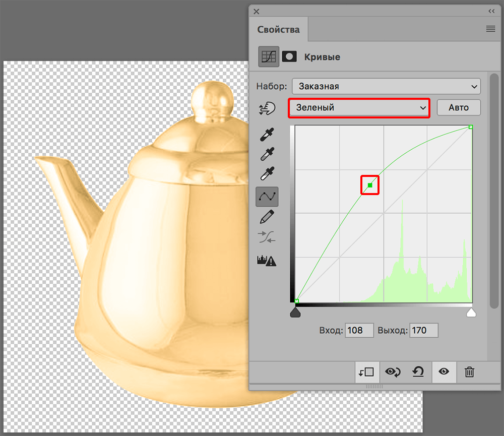Choose the edit points curve tool
Image resolution: width=504 pixels, height=436 pixels.
pos(267,196)
